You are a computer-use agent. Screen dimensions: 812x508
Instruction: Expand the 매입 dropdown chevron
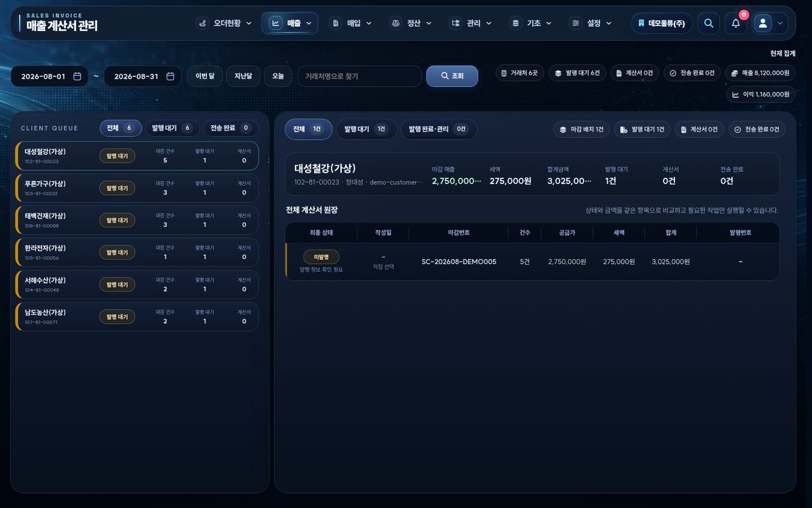369,23
